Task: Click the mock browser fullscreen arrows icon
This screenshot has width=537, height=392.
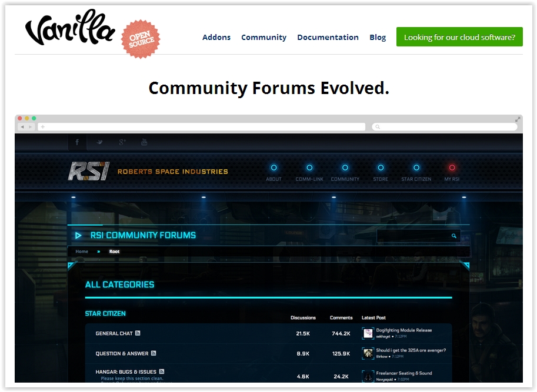Action: (518, 119)
